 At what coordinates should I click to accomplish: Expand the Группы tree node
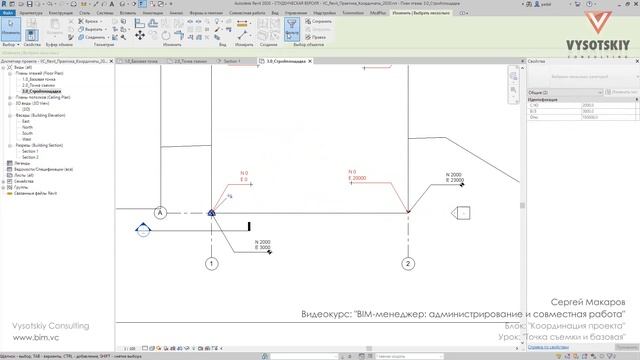3,187
